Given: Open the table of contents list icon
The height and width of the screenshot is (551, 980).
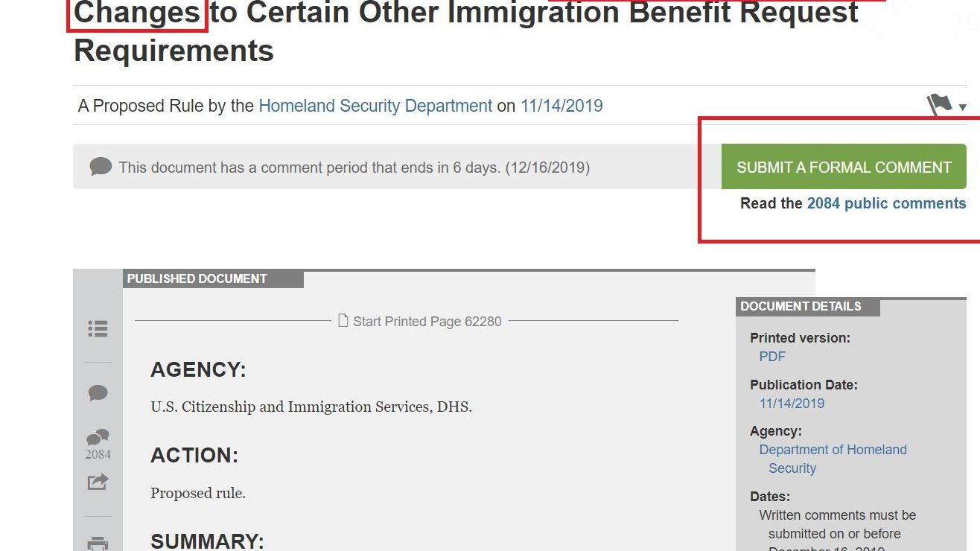Looking at the screenshot, I should pos(98,328).
